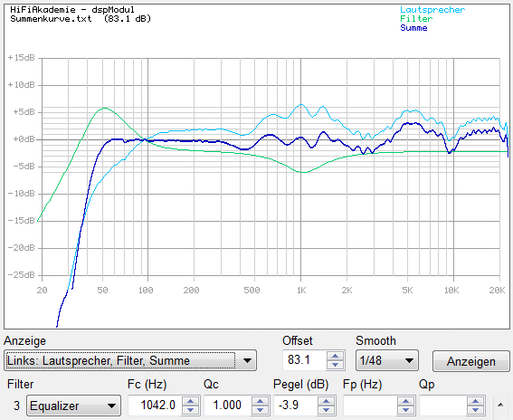Decrease Qp value with the down arrow
The width and height of the screenshot is (513, 420).
pyautogui.click(x=475, y=410)
